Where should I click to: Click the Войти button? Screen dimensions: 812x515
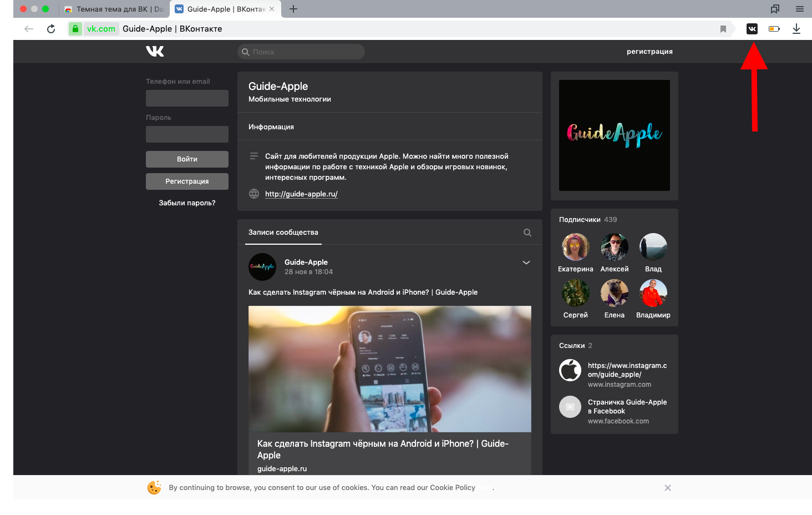pos(187,159)
